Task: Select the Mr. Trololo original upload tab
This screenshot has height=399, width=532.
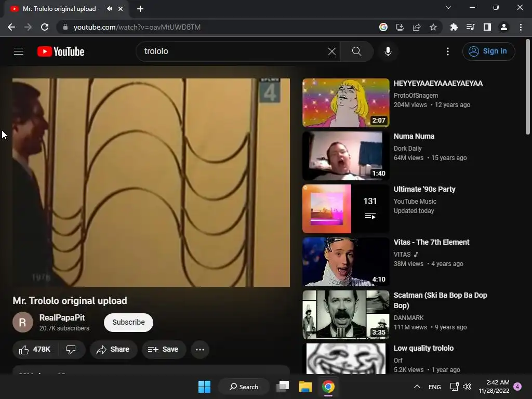Action: (x=66, y=9)
